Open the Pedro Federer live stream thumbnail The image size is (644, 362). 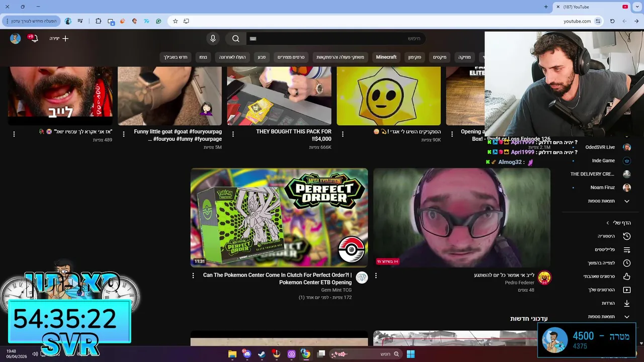[x=462, y=217]
